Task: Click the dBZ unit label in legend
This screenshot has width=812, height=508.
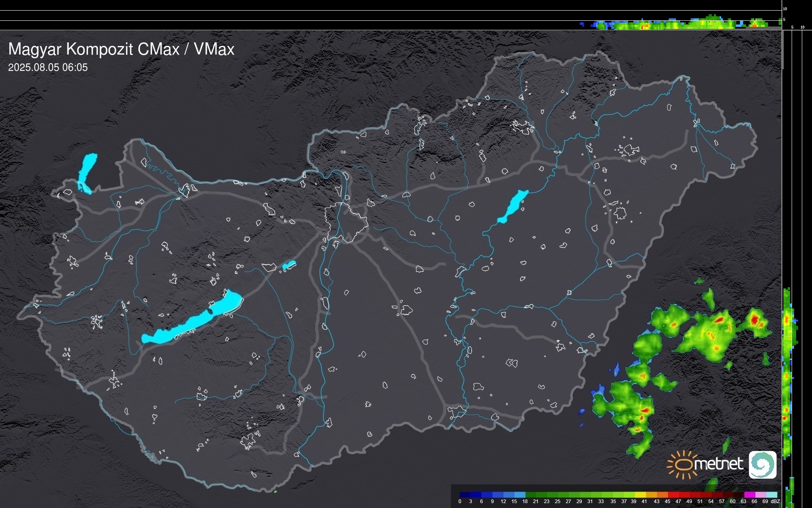Action: tap(775, 501)
